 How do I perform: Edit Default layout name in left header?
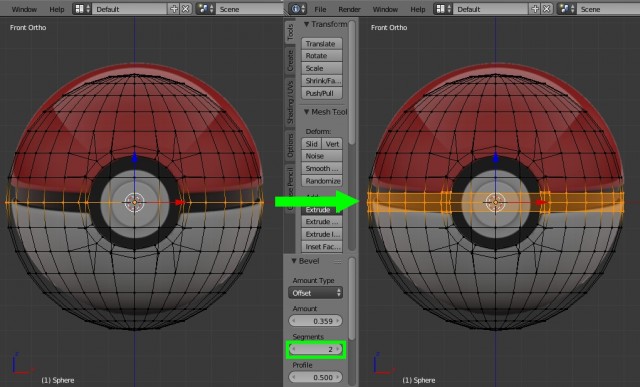pyautogui.click(x=130, y=9)
